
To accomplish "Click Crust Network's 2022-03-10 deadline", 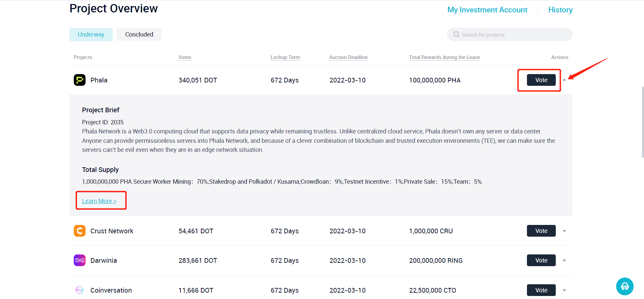I will point(347,231).
